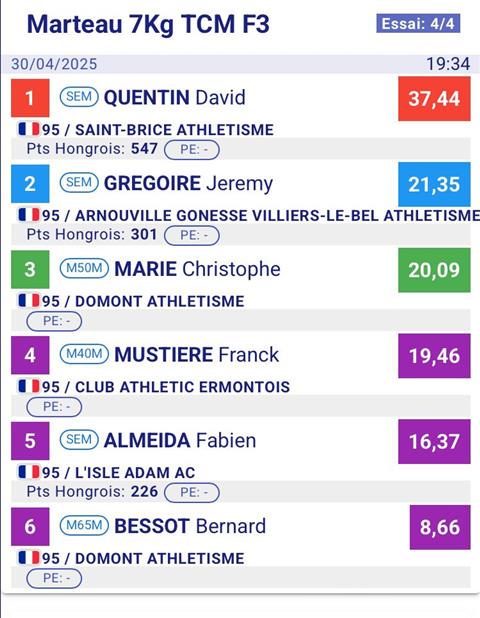Image resolution: width=480 pixels, height=618 pixels.
Task: Click the Marteau 7Kg TCM F3 title
Action: click(x=148, y=24)
